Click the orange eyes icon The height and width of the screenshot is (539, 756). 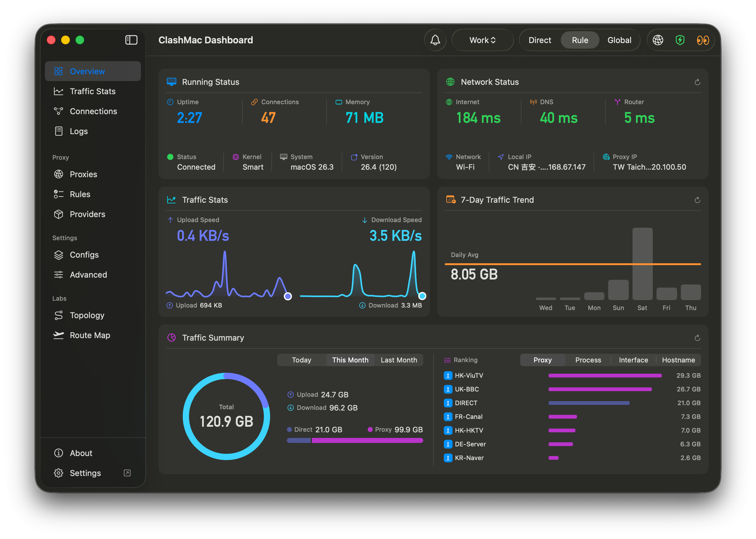coord(703,40)
